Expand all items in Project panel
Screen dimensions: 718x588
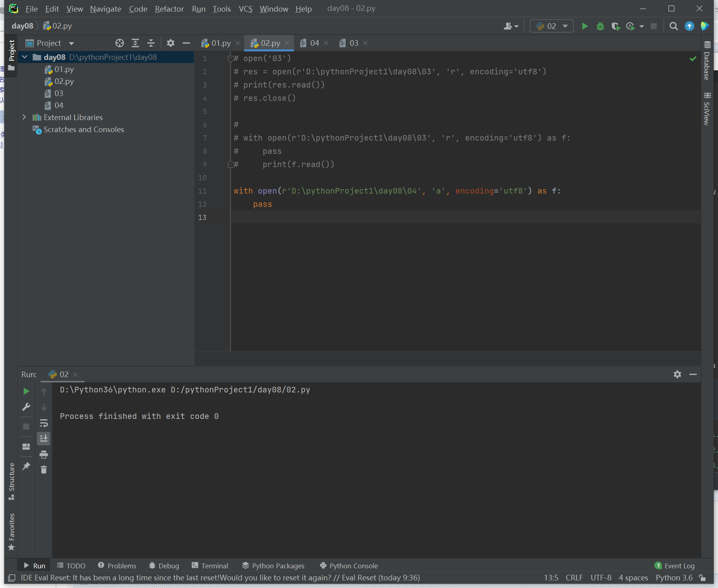(x=135, y=43)
